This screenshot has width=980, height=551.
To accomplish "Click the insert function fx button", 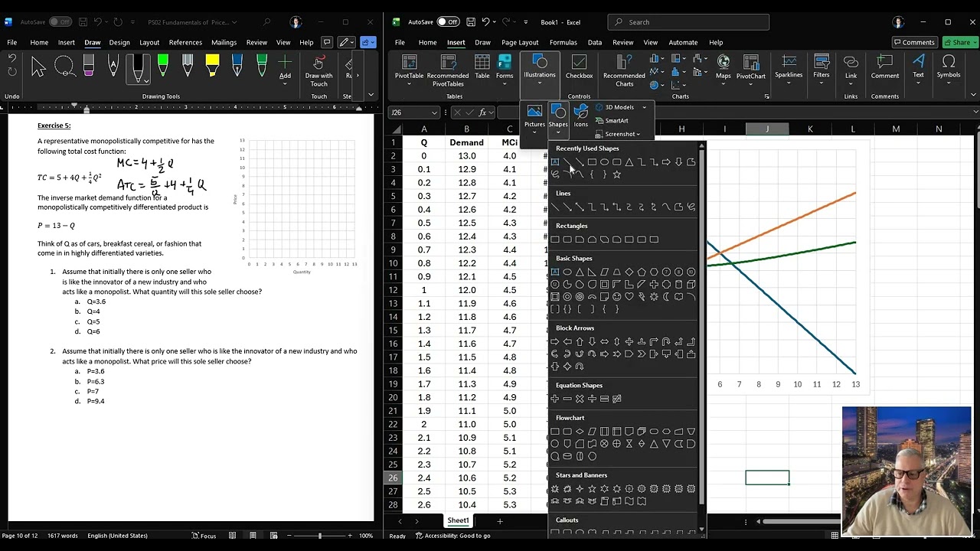I will [x=483, y=112].
